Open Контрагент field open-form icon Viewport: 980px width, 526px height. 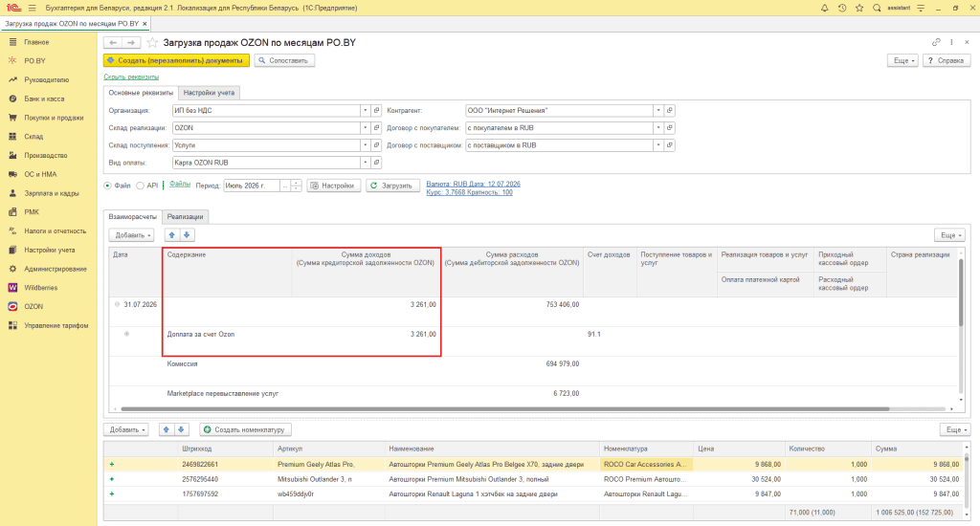coord(669,111)
